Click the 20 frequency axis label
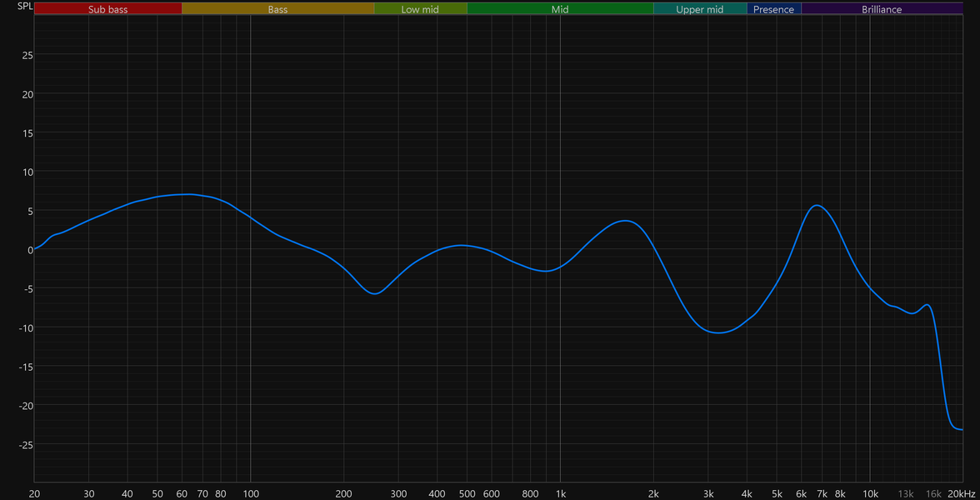The width and height of the screenshot is (980, 500). pyautogui.click(x=34, y=493)
